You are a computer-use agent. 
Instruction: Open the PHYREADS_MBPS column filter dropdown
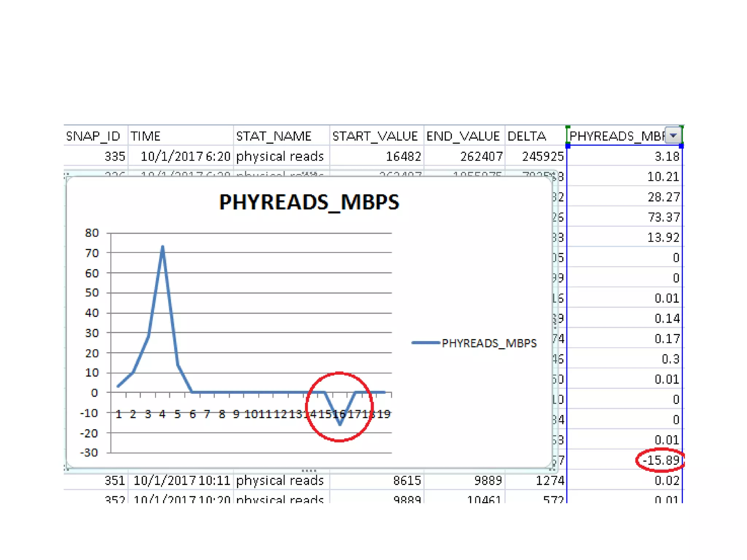[673, 135]
